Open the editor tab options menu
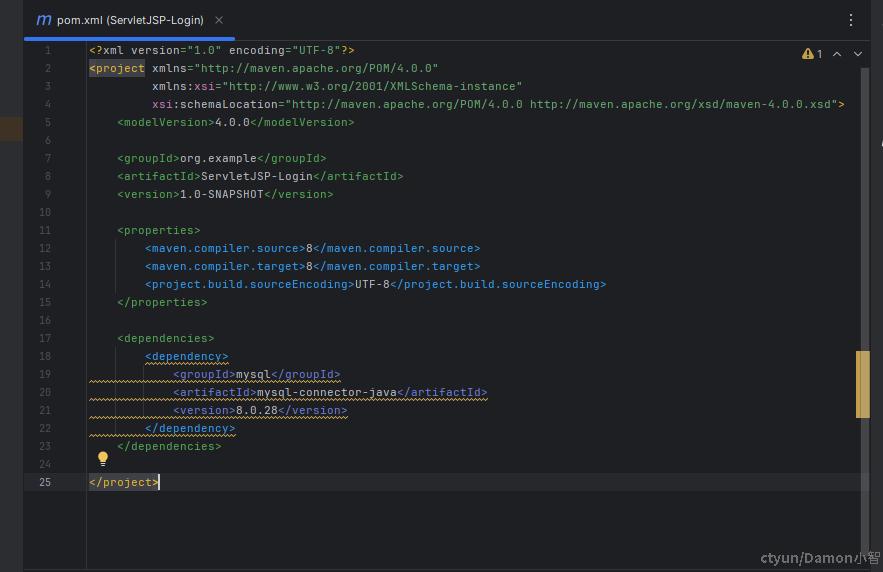The height and width of the screenshot is (572, 883). 850,20
